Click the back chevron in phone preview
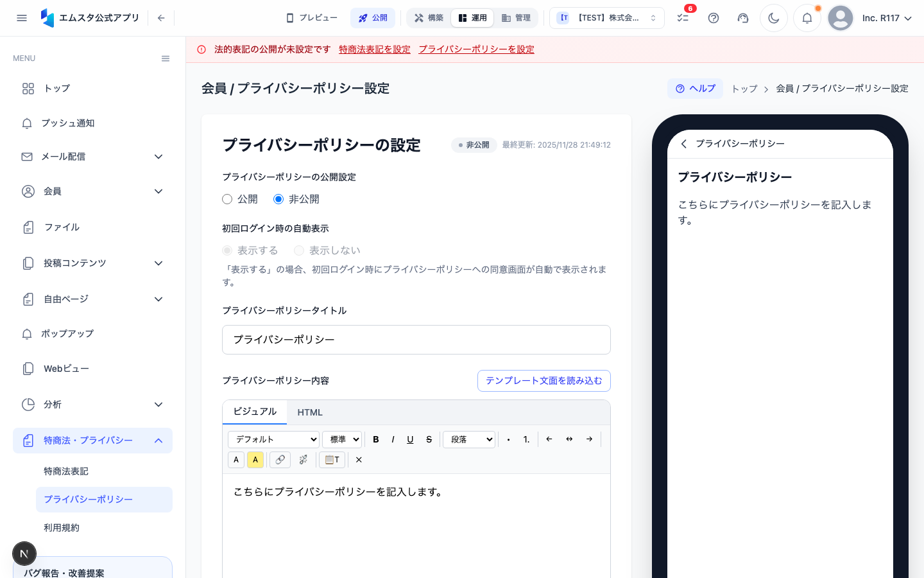Image resolution: width=924 pixels, height=578 pixels. (684, 144)
